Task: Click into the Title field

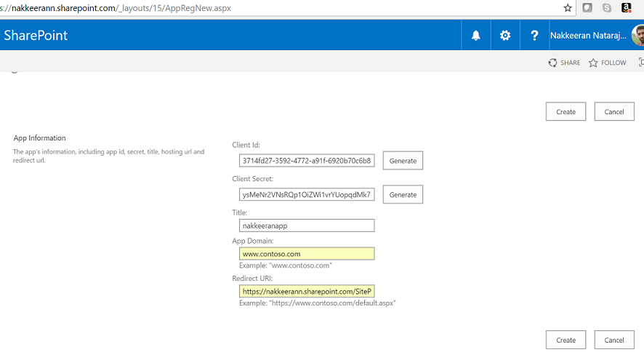Action: 307,226
